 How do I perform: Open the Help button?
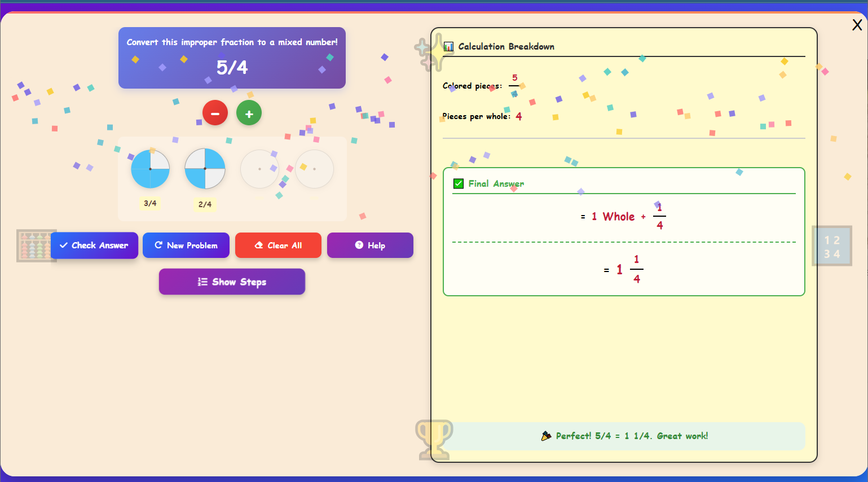coord(370,246)
